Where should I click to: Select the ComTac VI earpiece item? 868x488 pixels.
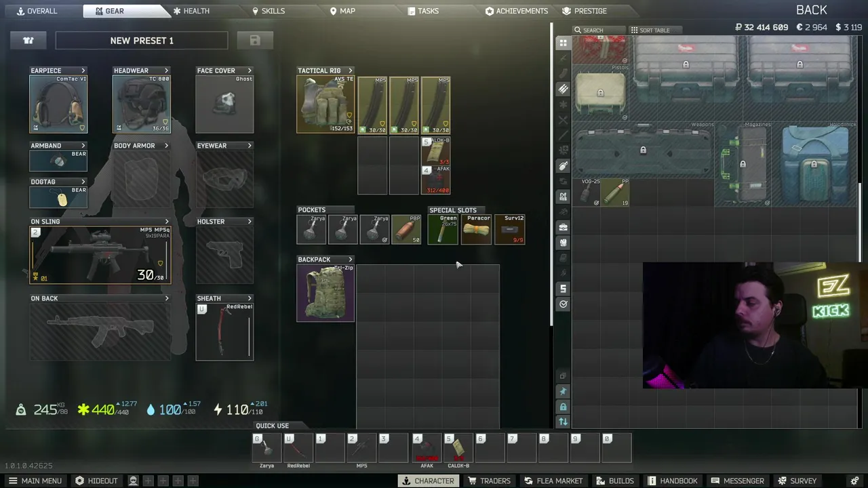[x=58, y=104]
